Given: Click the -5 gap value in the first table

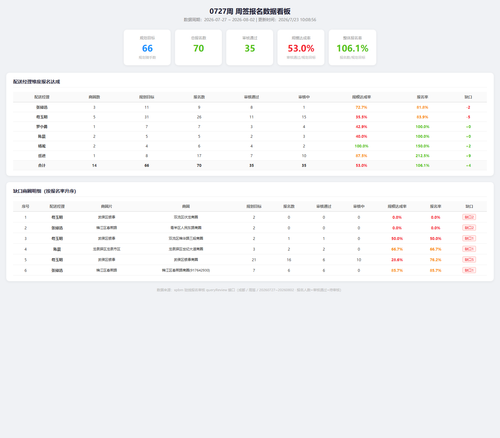Looking at the screenshot, I should click(468, 117).
